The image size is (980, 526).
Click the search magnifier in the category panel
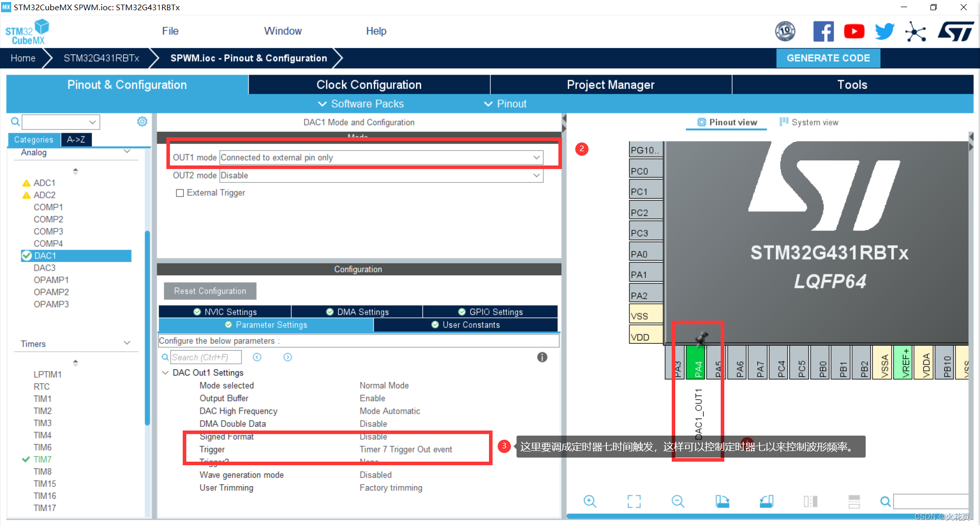[15, 122]
